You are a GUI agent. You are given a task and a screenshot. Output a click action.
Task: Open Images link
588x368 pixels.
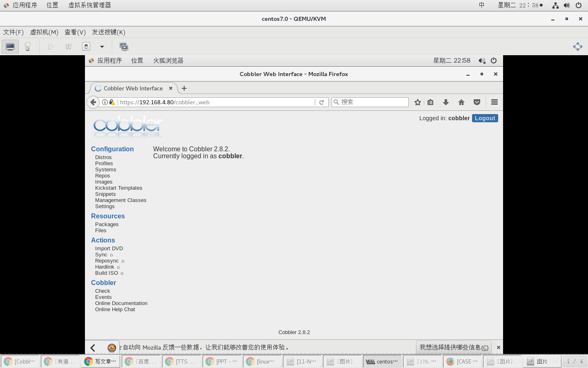pos(104,182)
